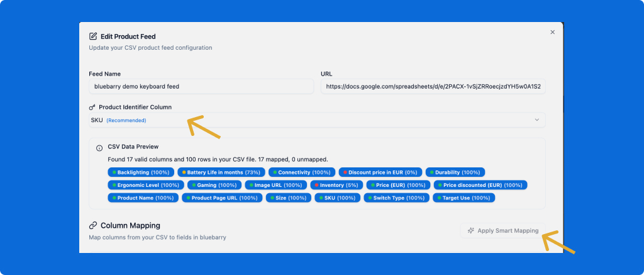Select the Target Use (100%) tag
The width and height of the screenshot is (644, 275).
point(465,198)
